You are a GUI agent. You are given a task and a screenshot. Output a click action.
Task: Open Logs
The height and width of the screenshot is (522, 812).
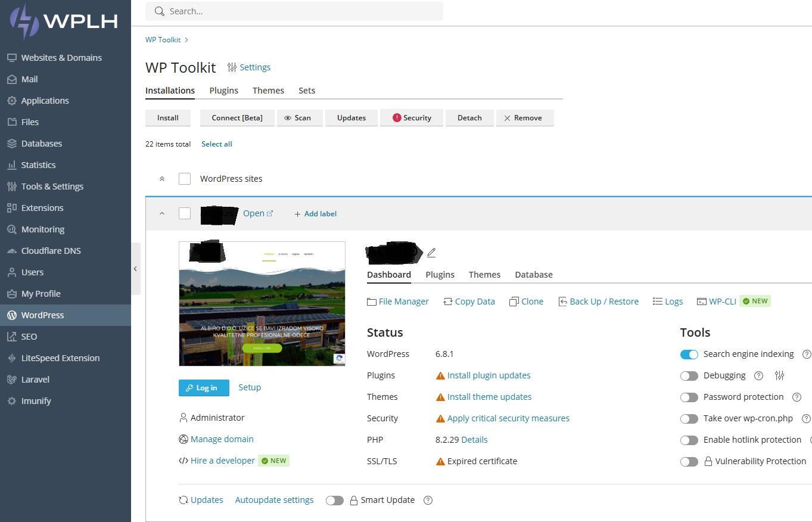pyautogui.click(x=668, y=302)
